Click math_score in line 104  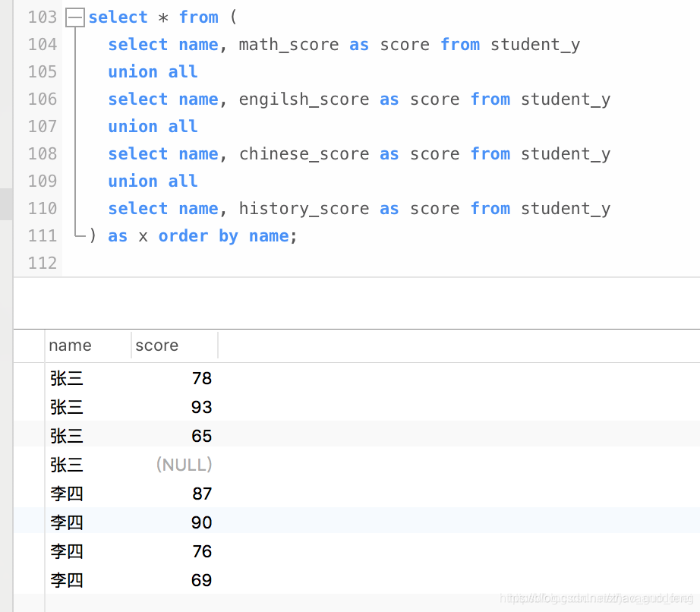click(289, 45)
